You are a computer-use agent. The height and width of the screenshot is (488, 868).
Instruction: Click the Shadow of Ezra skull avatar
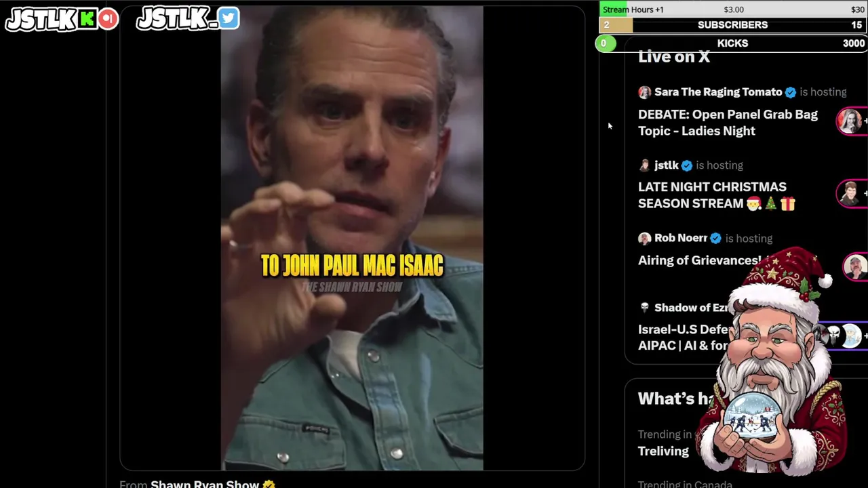644,308
